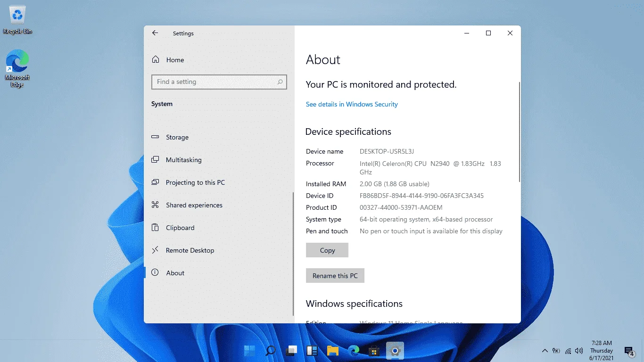Select Multitasking in the sidebar
Viewport: 644px width, 362px height.
[x=219, y=160]
